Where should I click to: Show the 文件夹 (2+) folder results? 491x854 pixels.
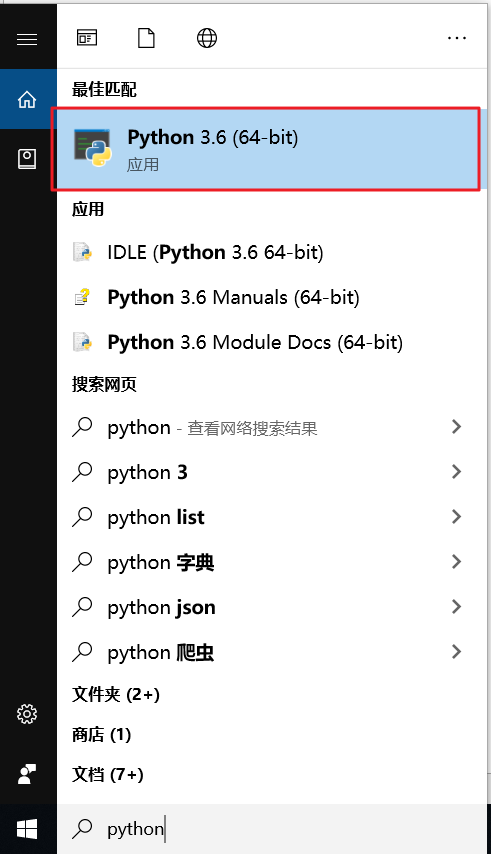[x=116, y=694]
